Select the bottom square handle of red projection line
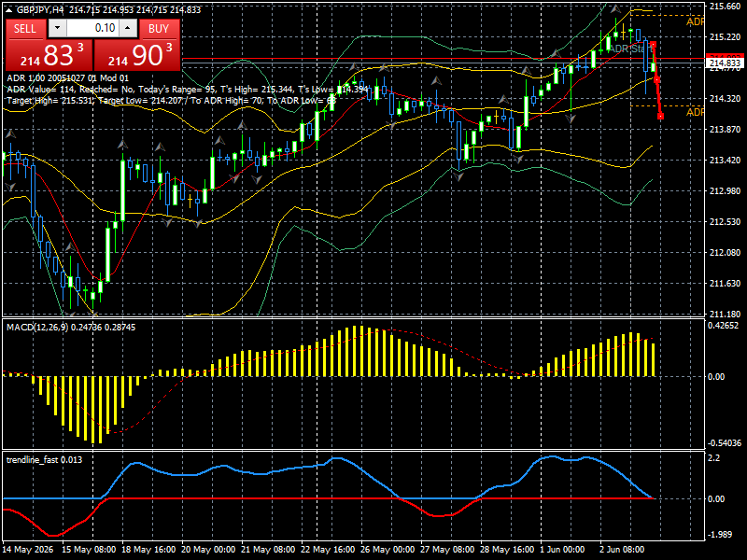Viewport: 747px width, 560px height. click(660, 116)
